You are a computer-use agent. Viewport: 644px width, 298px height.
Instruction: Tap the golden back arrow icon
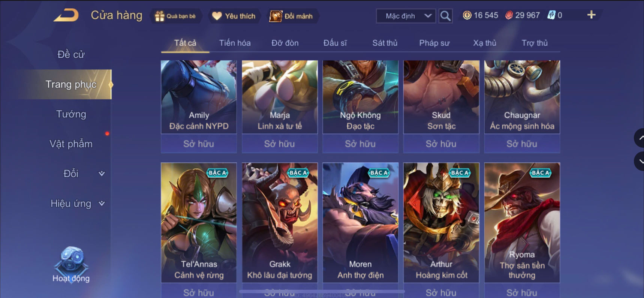66,15
